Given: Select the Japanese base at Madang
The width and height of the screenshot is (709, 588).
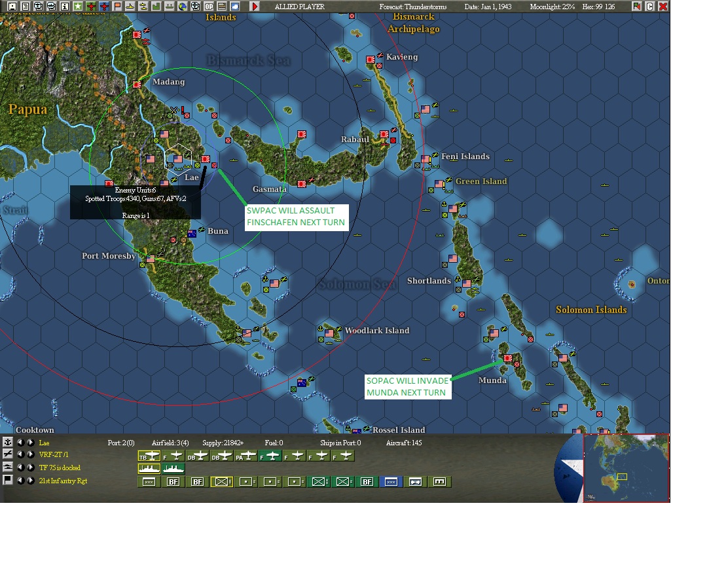Looking at the screenshot, I should 137,84.
